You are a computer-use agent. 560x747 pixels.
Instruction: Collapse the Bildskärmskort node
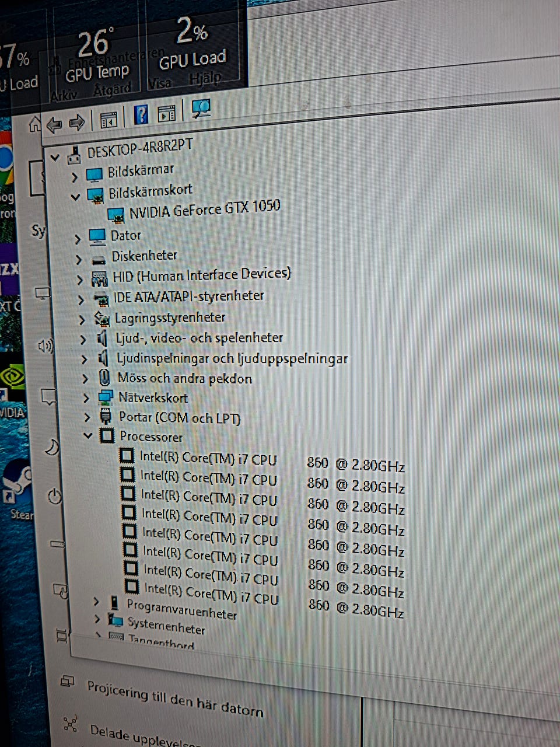coord(75,197)
